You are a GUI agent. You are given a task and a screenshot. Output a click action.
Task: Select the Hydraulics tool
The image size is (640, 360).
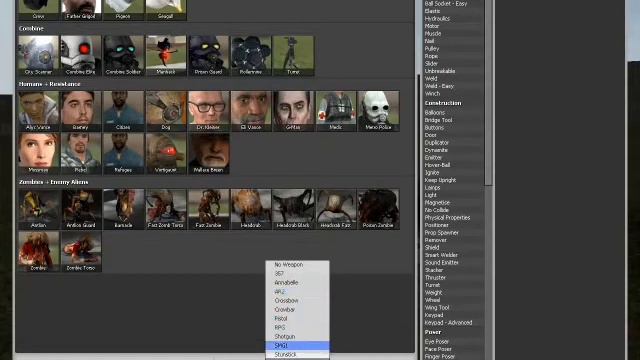[x=437, y=19]
